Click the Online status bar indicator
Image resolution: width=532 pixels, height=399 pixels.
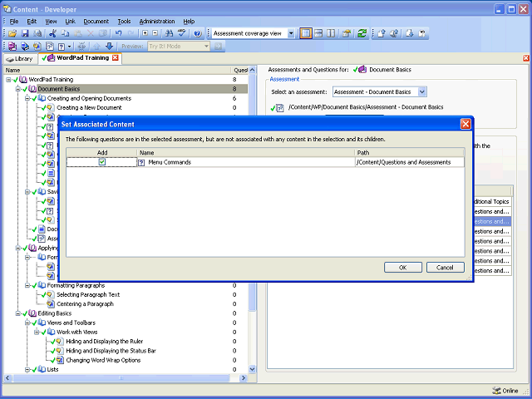click(x=505, y=391)
